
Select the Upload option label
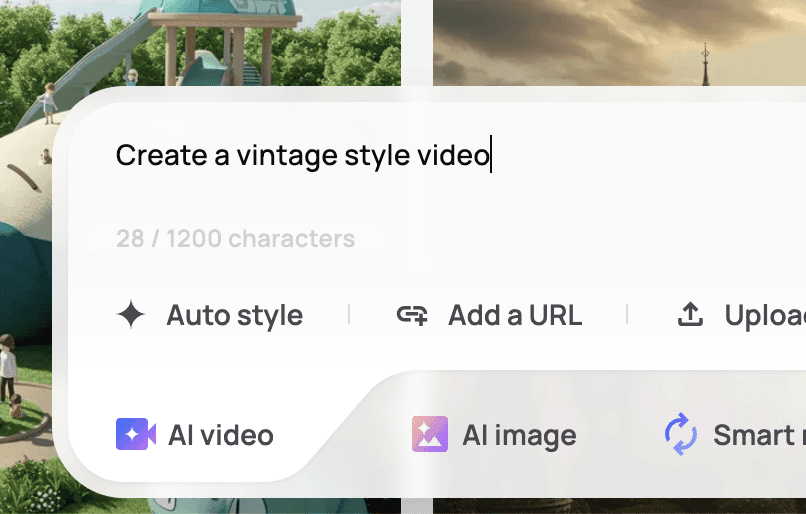pyautogui.click(x=765, y=315)
